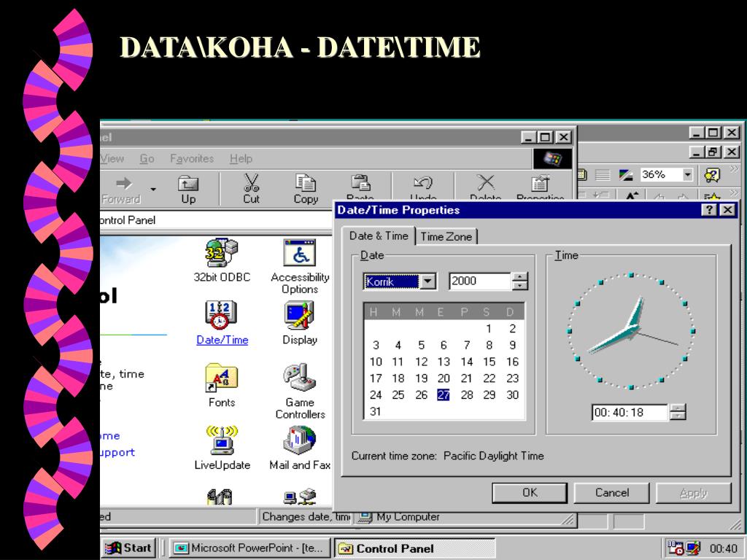The image size is (747, 560).
Task: Open the Go menu
Action: [147, 158]
